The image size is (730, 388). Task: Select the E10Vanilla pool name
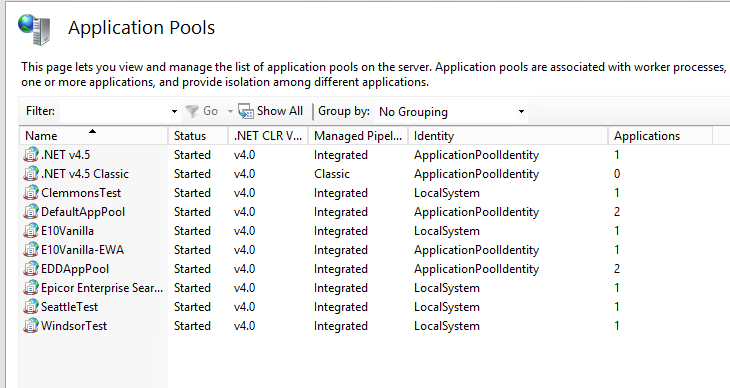pos(68,231)
